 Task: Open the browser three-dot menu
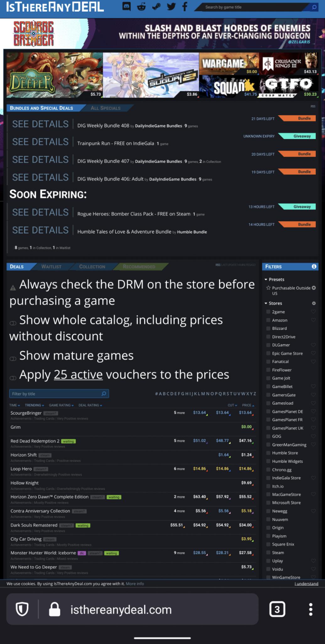tap(311, 609)
